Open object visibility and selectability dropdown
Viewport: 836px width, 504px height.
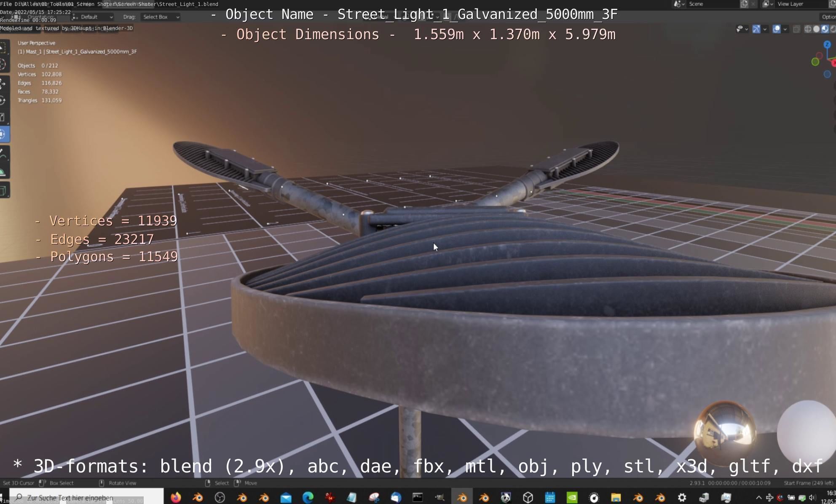coord(742,29)
